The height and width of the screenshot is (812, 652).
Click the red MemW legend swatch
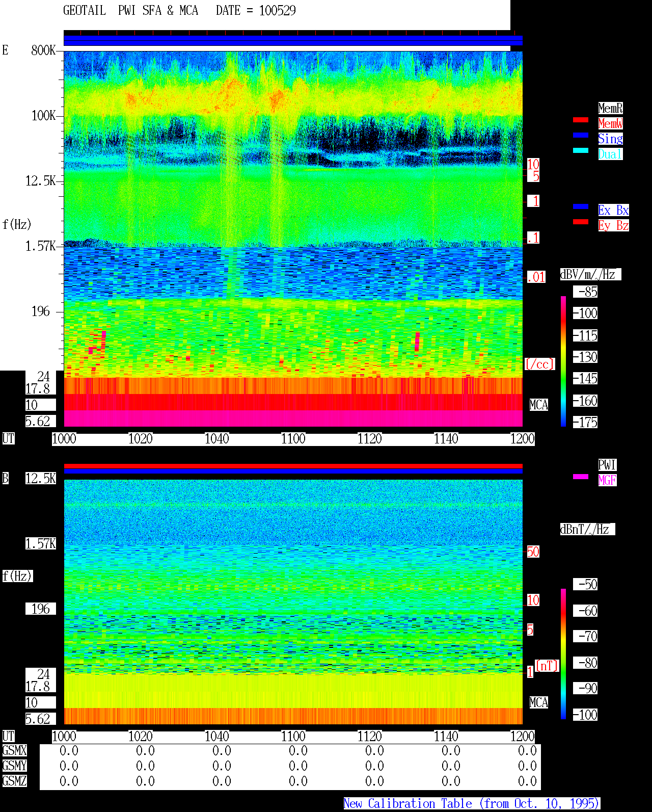(581, 120)
